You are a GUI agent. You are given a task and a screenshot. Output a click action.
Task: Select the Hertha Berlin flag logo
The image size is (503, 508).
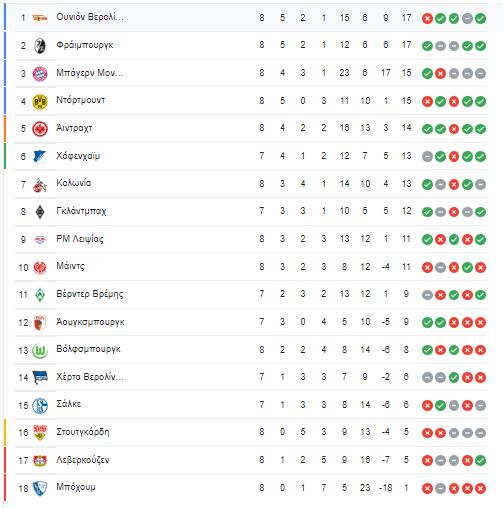click(40, 378)
